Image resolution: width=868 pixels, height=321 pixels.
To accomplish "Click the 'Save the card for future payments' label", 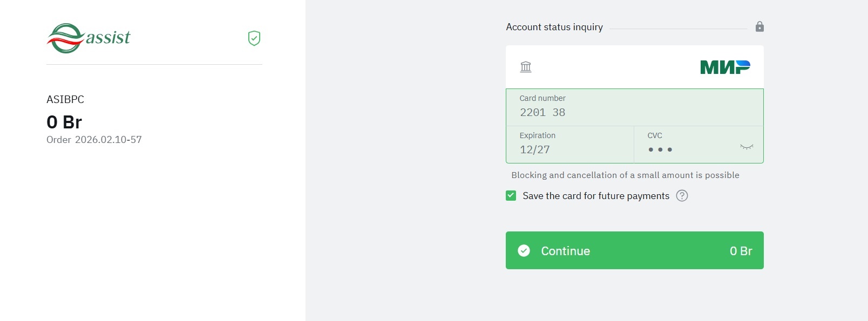I will coord(595,196).
